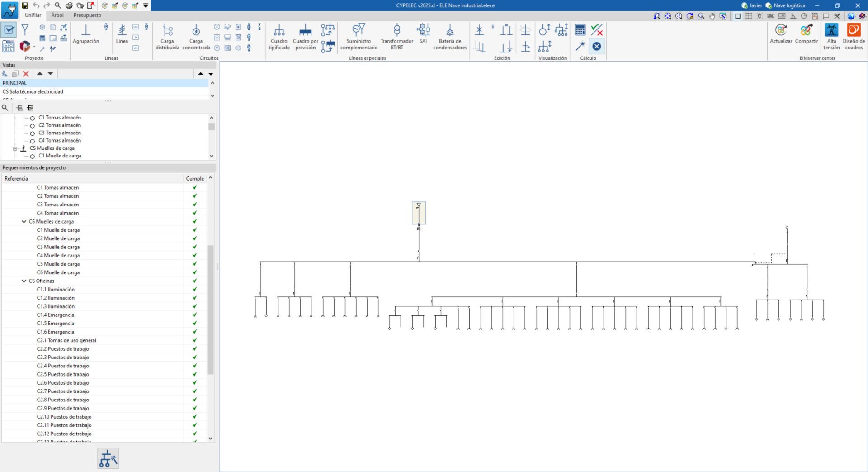
Task: Click the Agrupación tool icon
Action: (x=86, y=34)
